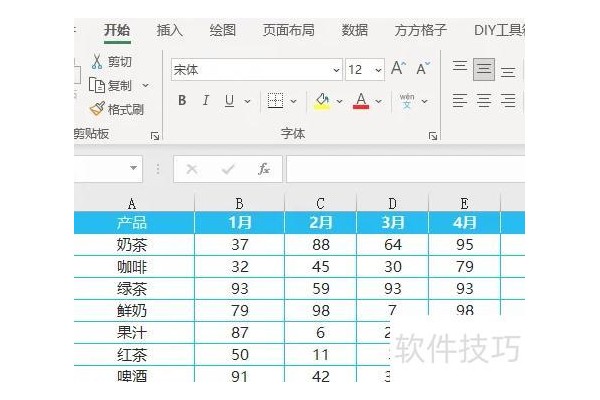This screenshot has width=600, height=400.
Task: Expand phonetic guide dropdown arrow
Action: (x=424, y=101)
